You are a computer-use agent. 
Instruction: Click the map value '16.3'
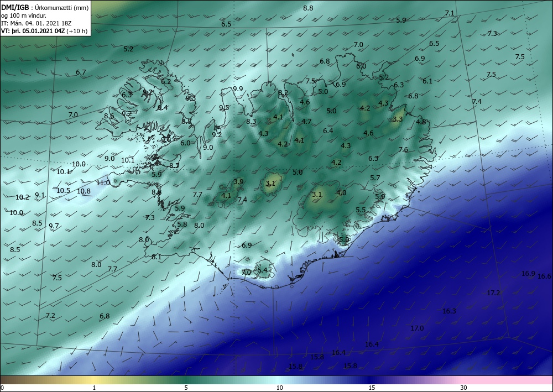(x=449, y=311)
